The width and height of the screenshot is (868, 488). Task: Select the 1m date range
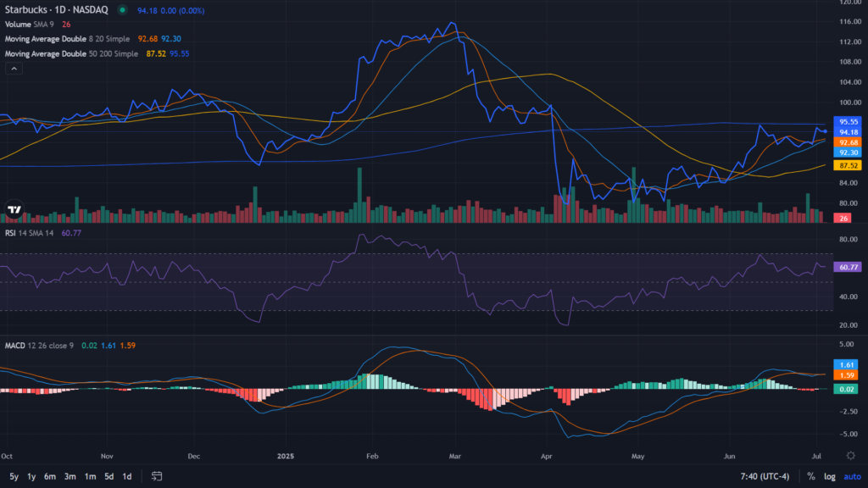90,476
